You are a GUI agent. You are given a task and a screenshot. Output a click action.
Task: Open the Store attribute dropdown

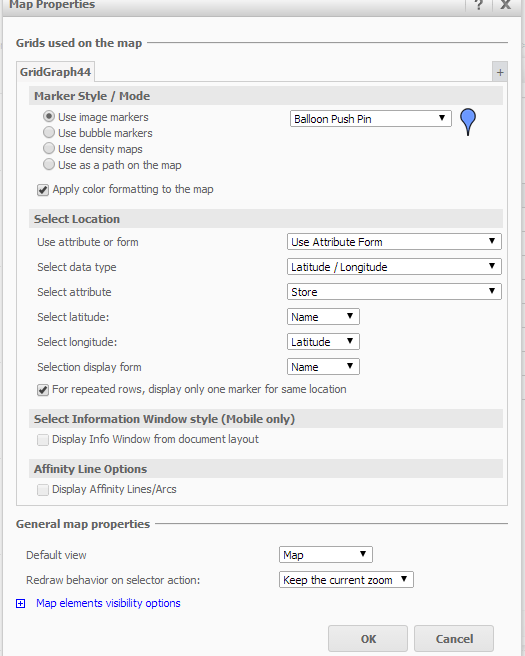pos(394,292)
